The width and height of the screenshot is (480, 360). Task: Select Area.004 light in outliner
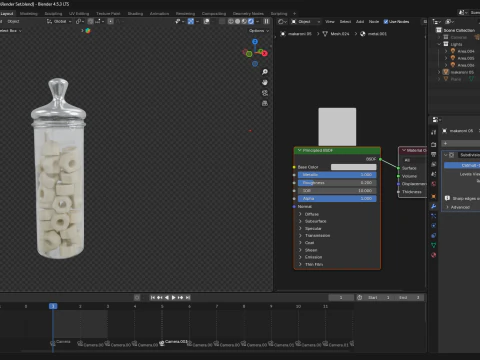click(x=466, y=51)
